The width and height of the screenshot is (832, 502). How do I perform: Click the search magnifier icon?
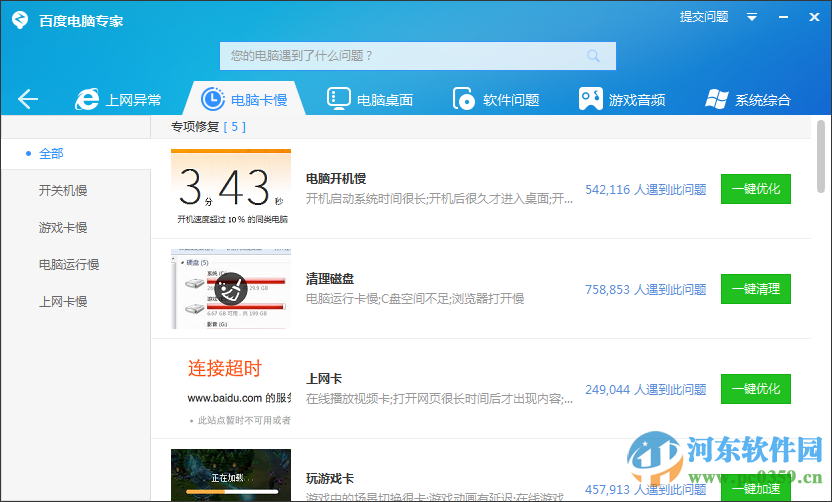tap(593, 56)
